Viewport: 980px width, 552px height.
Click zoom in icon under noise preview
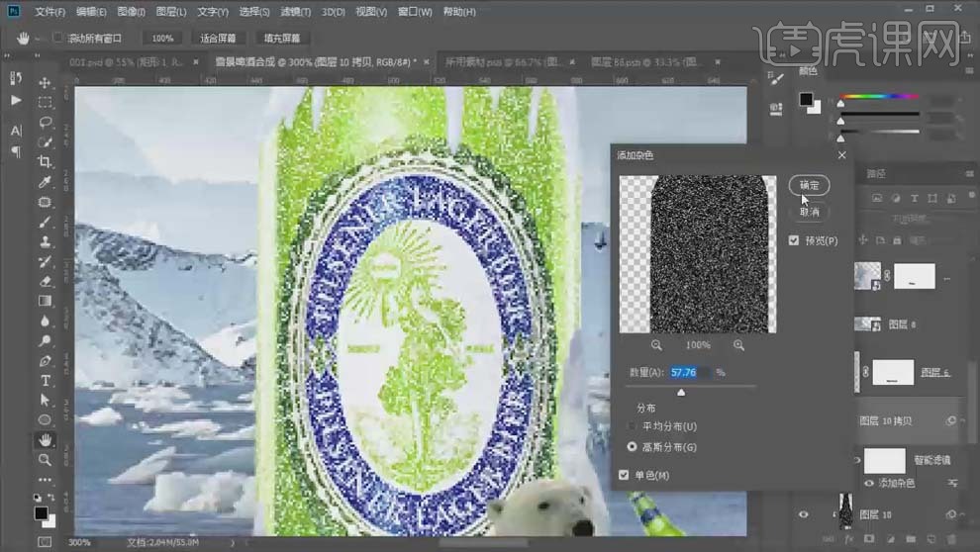coord(738,345)
